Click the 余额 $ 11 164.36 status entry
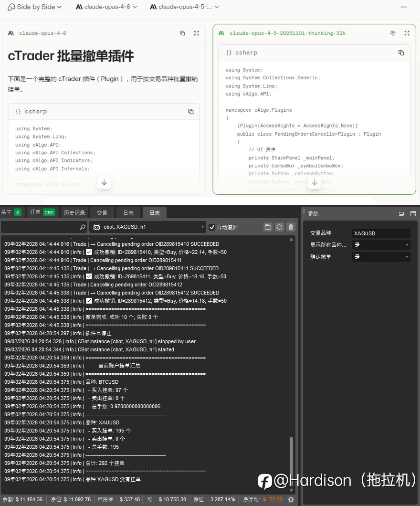This screenshot has height=506, width=420. 22,499
